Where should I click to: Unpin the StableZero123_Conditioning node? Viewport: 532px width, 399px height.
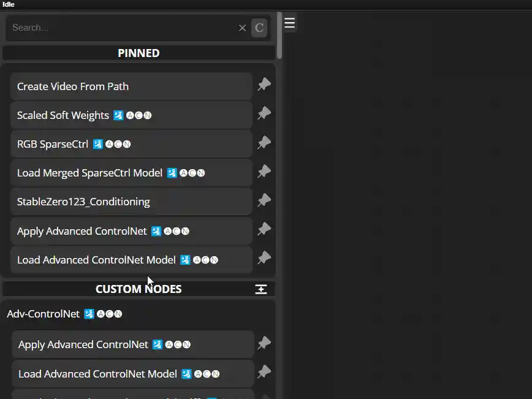264,200
